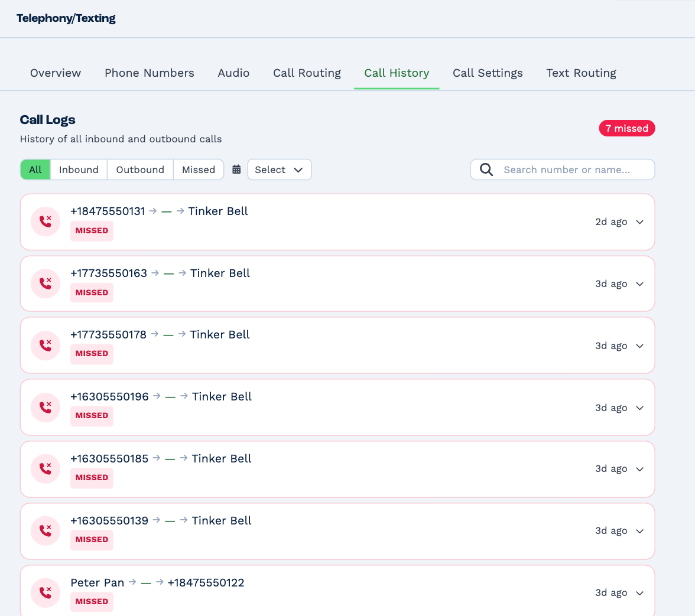Viewport: 695px width, 616px height.
Task: Expand the +17735550178 call entry chevron
Action: click(x=639, y=346)
